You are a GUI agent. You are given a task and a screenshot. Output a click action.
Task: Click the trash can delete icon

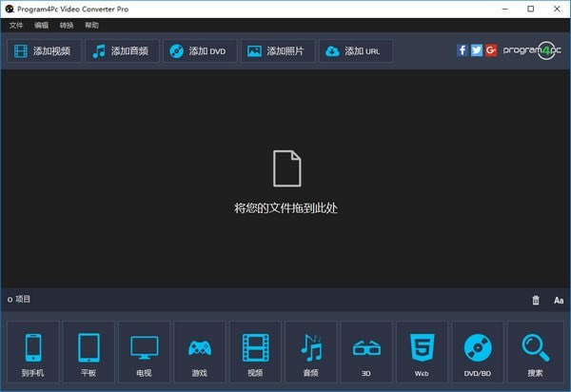(536, 301)
